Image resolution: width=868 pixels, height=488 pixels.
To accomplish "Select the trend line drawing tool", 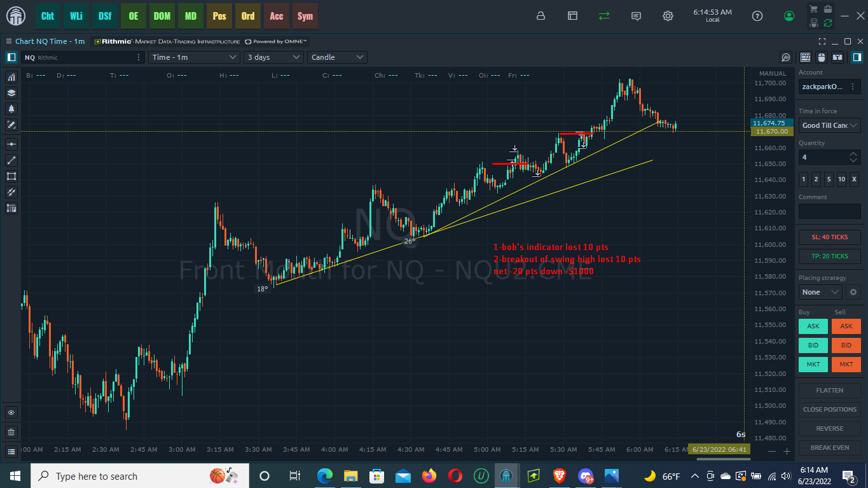I will click(x=11, y=160).
